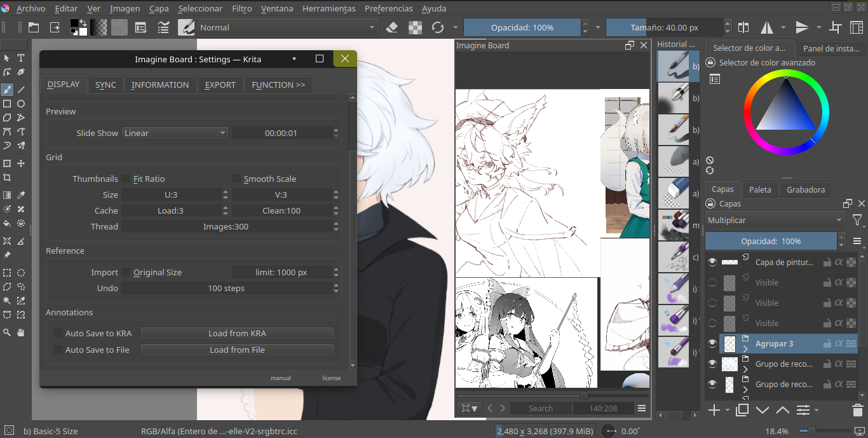The image size is (868, 438).
Task: Open the Normal blending mode dropdown
Action: coord(288,27)
